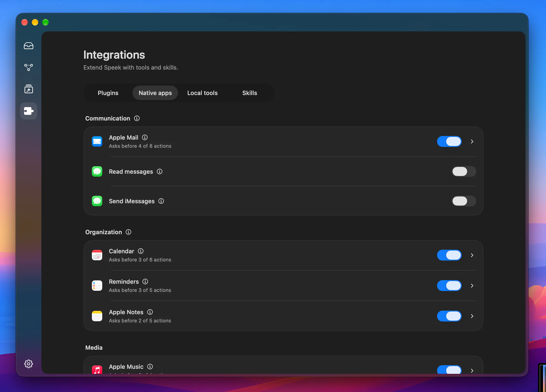Click the info icon beside Calendar
Viewport: 546px width, 392px height.
141,251
